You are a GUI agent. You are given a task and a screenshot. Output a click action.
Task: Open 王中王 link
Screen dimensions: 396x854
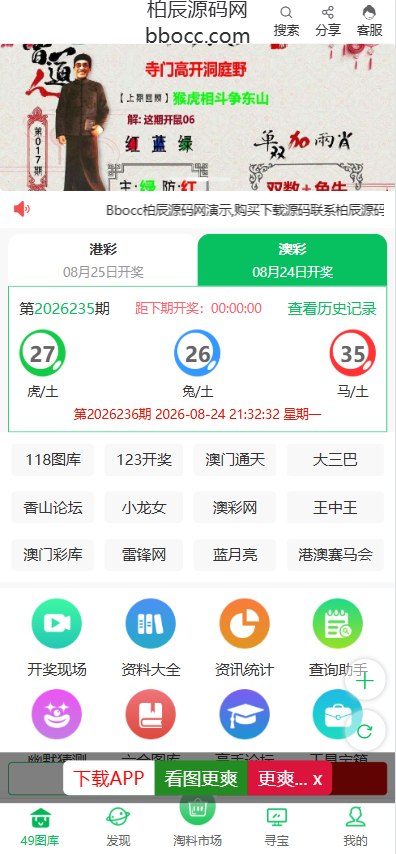[336, 508]
